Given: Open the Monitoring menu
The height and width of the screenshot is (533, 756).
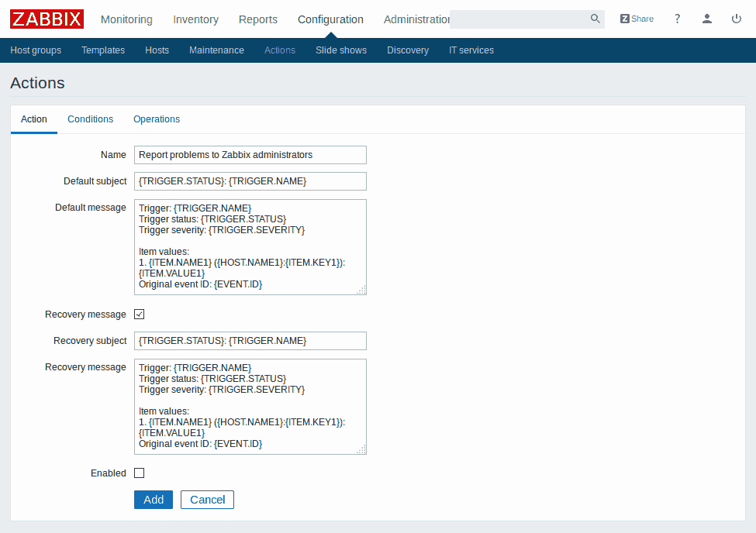Looking at the screenshot, I should 126,19.
